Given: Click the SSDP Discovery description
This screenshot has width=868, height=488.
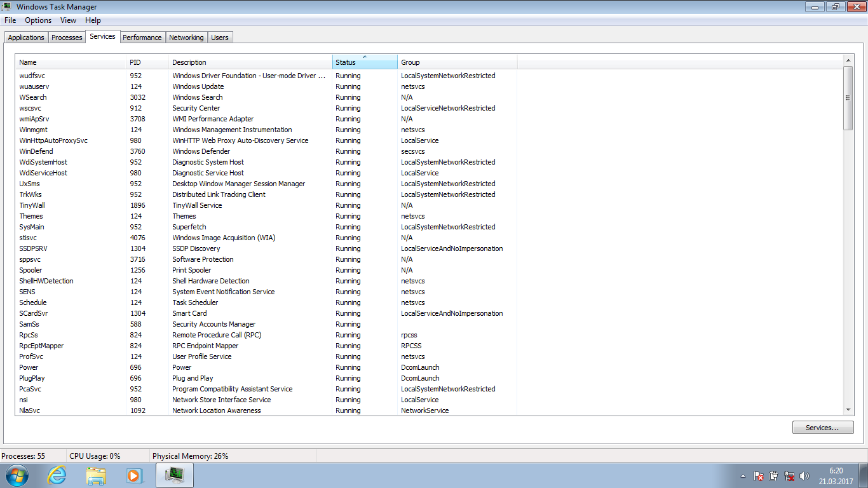Looking at the screenshot, I should (x=196, y=248).
